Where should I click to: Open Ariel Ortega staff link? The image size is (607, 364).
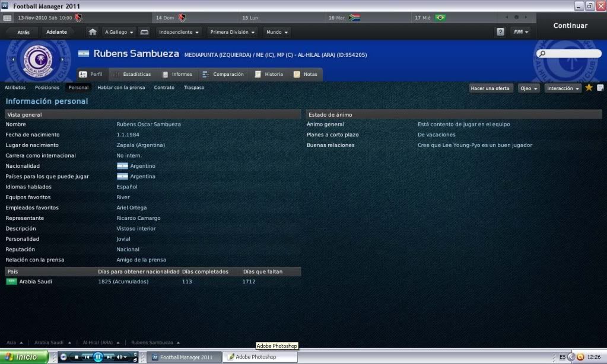point(132,207)
